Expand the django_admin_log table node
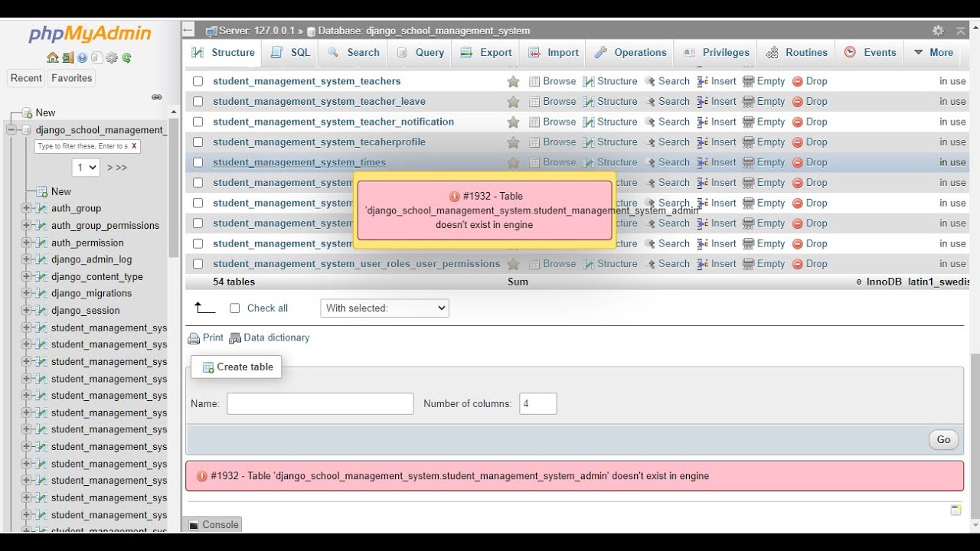 click(x=26, y=259)
